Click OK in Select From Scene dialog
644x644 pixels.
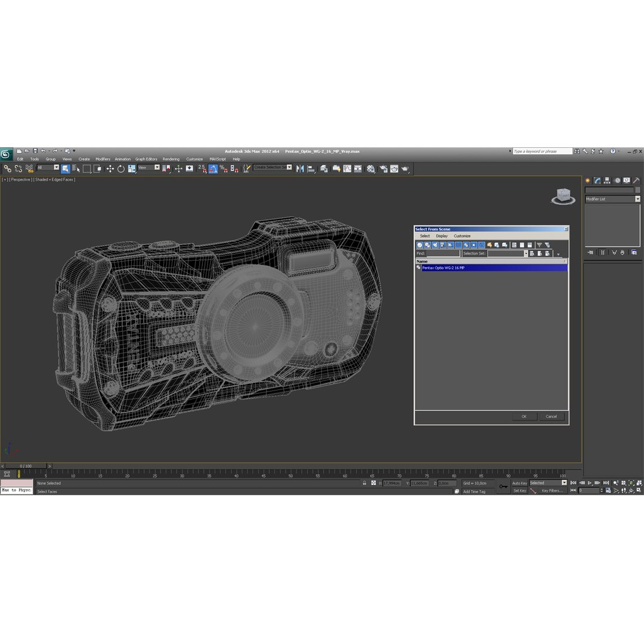pyautogui.click(x=524, y=416)
